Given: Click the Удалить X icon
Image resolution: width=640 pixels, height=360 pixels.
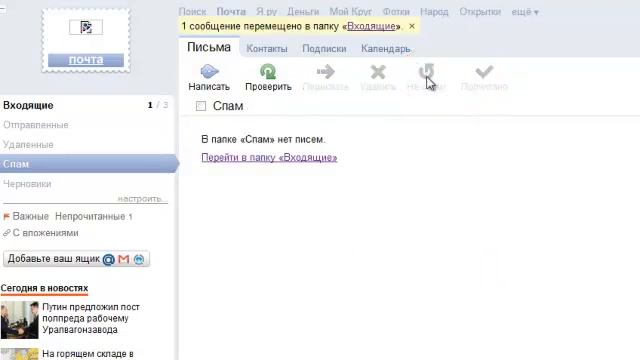Looking at the screenshot, I should tap(378, 72).
